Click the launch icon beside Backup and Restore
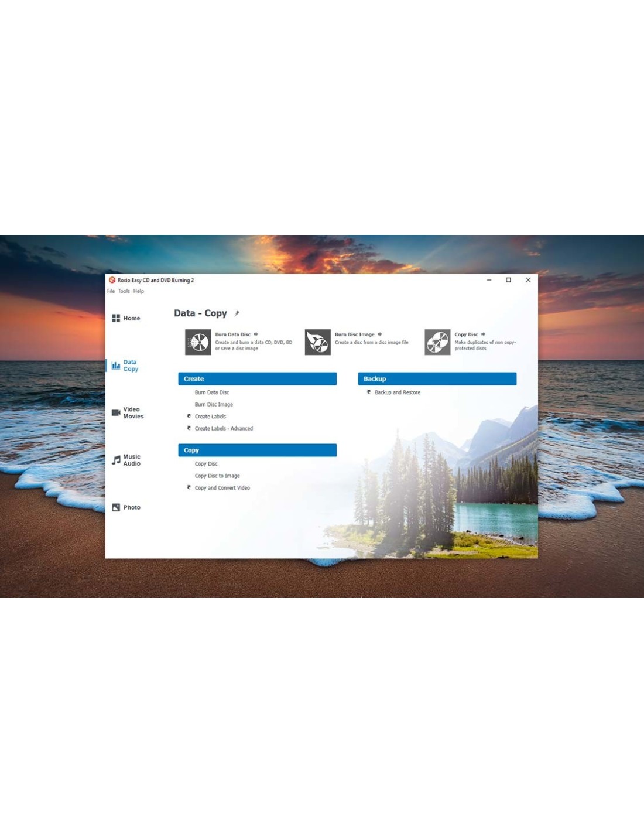Image resolution: width=644 pixels, height=833 pixels. tap(369, 392)
